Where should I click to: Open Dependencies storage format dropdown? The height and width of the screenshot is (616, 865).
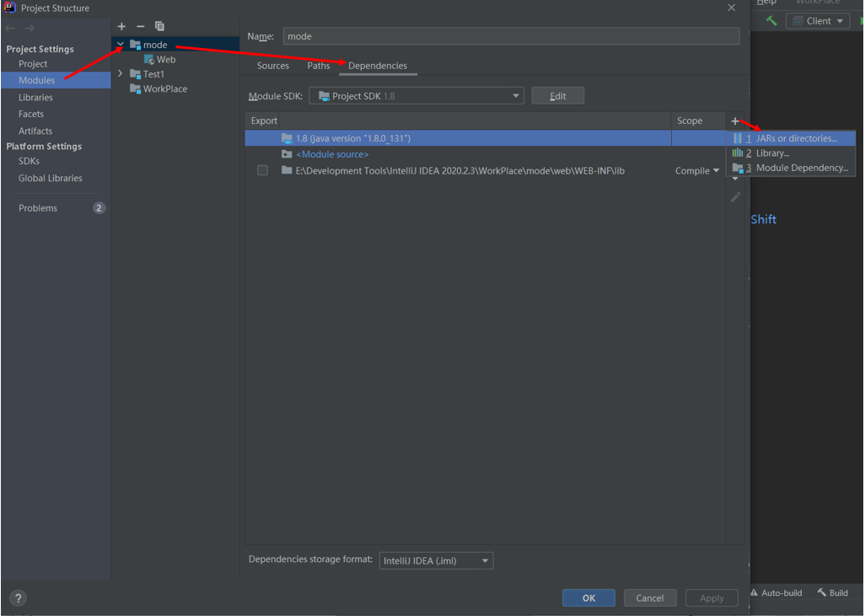coord(436,561)
